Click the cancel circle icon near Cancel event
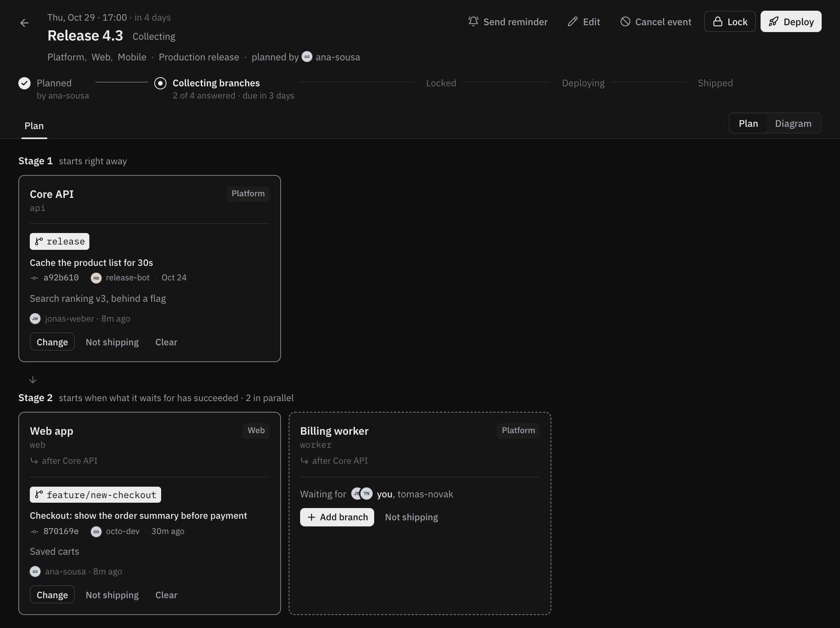Image resolution: width=840 pixels, height=628 pixels. click(625, 21)
